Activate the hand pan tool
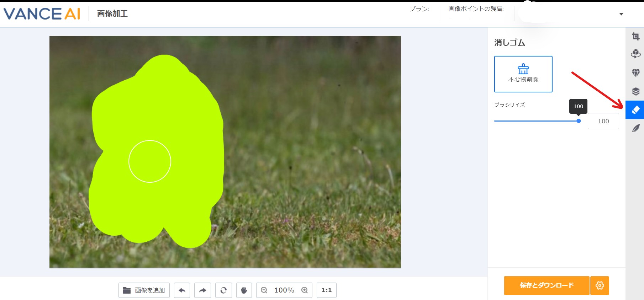644x300 pixels. [244, 290]
